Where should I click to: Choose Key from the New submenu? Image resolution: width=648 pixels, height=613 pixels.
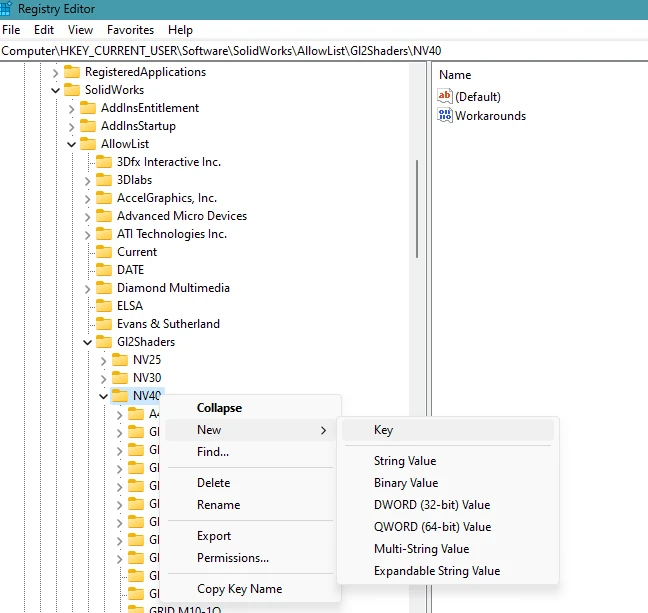[x=383, y=430]
